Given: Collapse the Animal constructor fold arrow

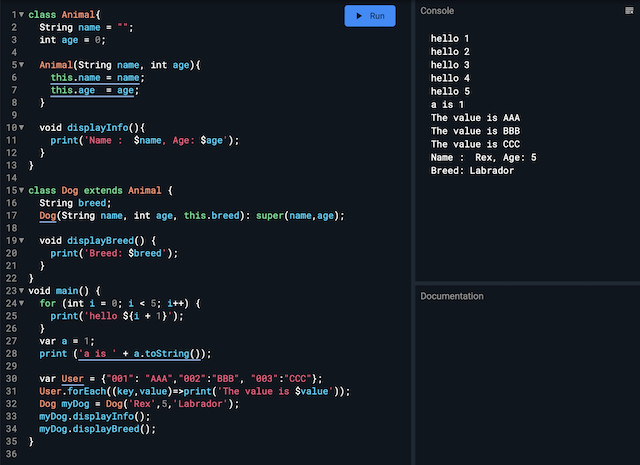Looking at the screenshot, I should coord(22,65).
